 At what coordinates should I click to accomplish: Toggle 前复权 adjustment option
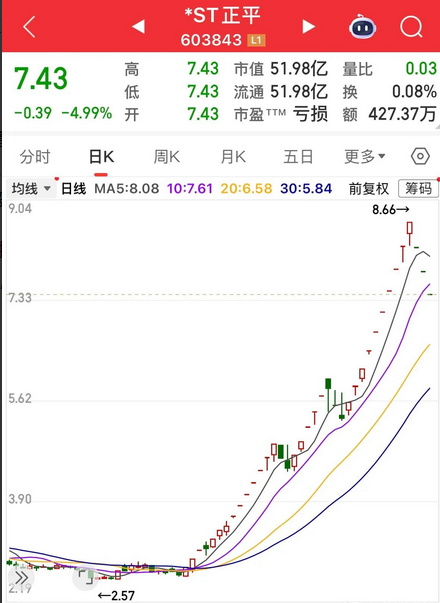(369, 189)
